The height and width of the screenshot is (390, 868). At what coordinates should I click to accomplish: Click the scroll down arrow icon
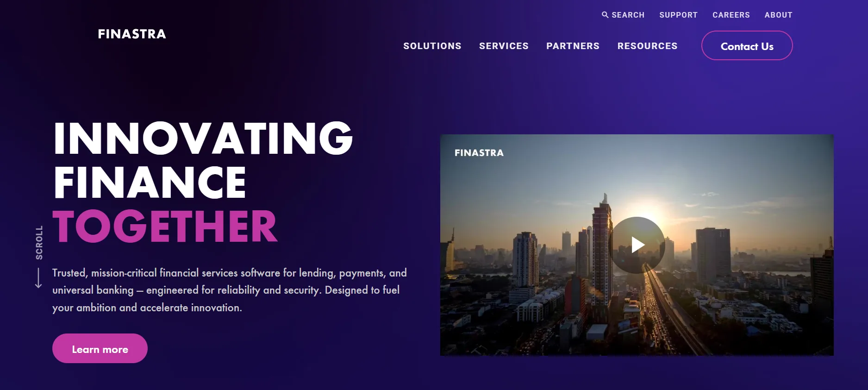click(38, 278)
